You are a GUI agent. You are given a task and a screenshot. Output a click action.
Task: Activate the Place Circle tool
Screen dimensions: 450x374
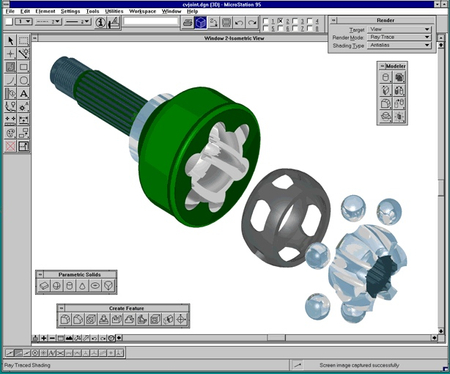point(23,80)
